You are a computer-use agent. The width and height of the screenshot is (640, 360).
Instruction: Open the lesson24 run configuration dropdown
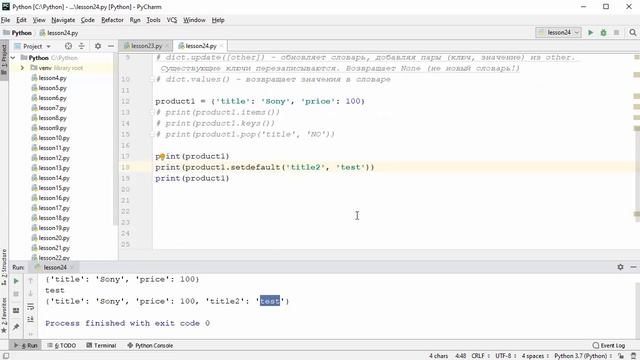[x=558, y=32]
